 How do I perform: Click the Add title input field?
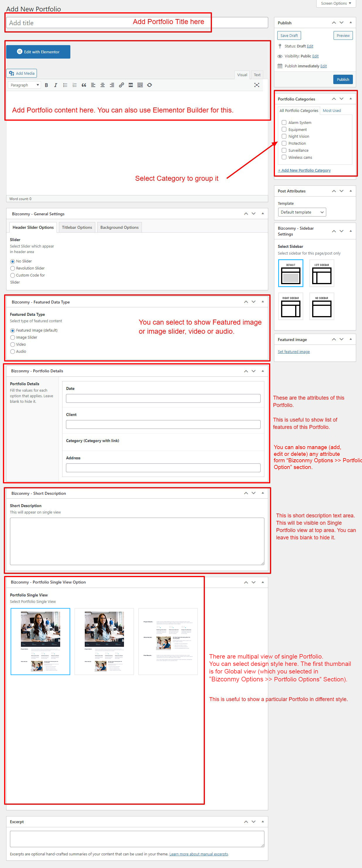67,23
